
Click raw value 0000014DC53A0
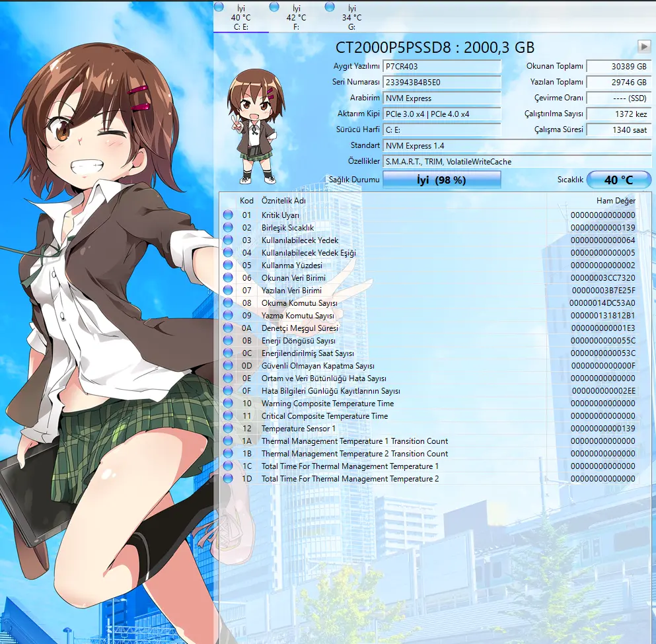pyautogui.click(x=602, y=303)
